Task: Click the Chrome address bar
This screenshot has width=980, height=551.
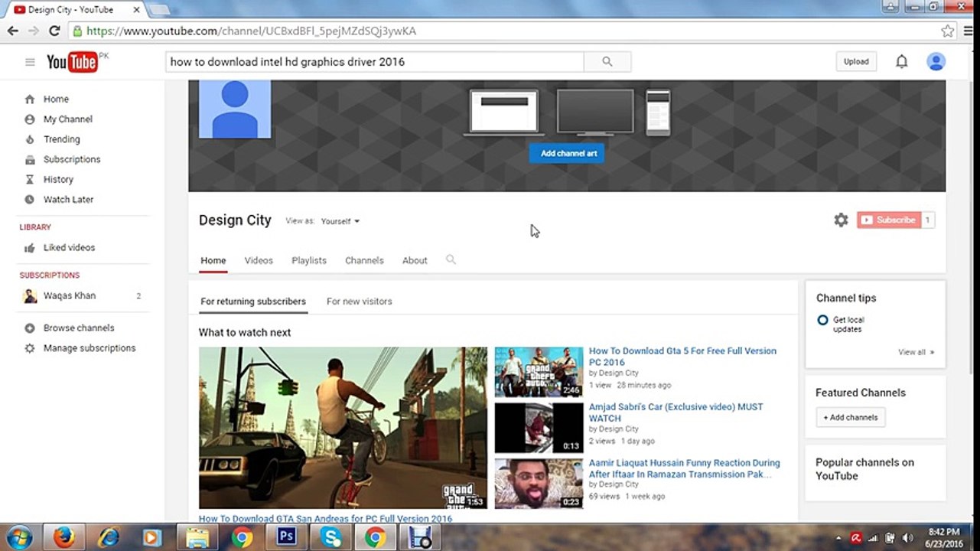Action: [505, 31]
